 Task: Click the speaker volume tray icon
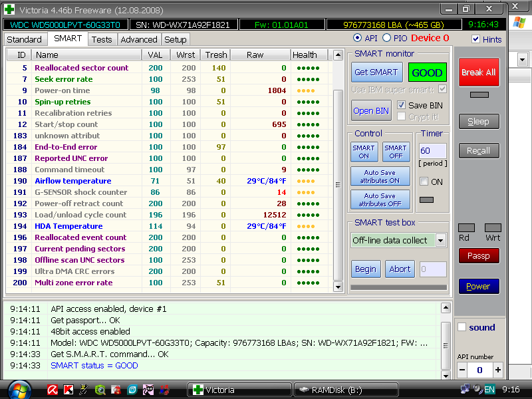click(x=478, y=389)
